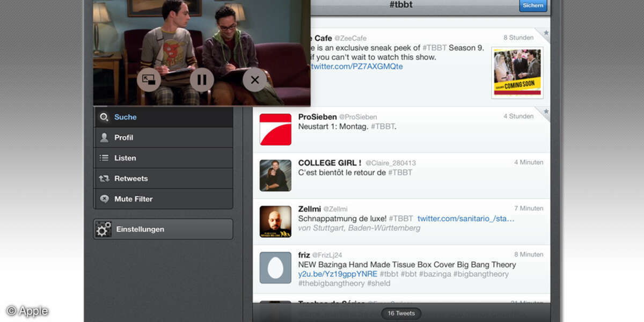Open the Profil section in sidebar
The image size is (644, 322).
[163, 137]
